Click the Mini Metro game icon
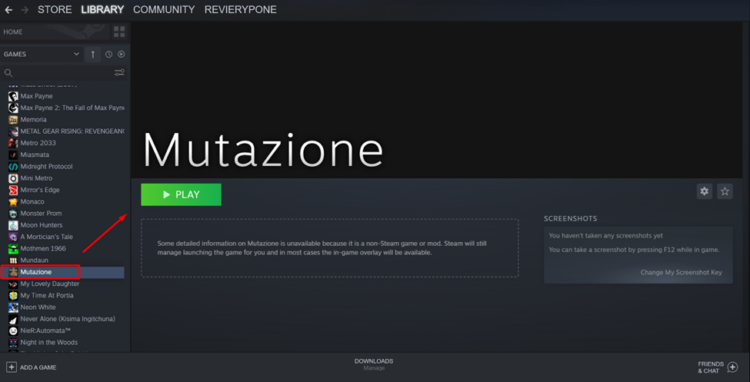The height and width of the screenshot is (382, 750). pos(13,178)
